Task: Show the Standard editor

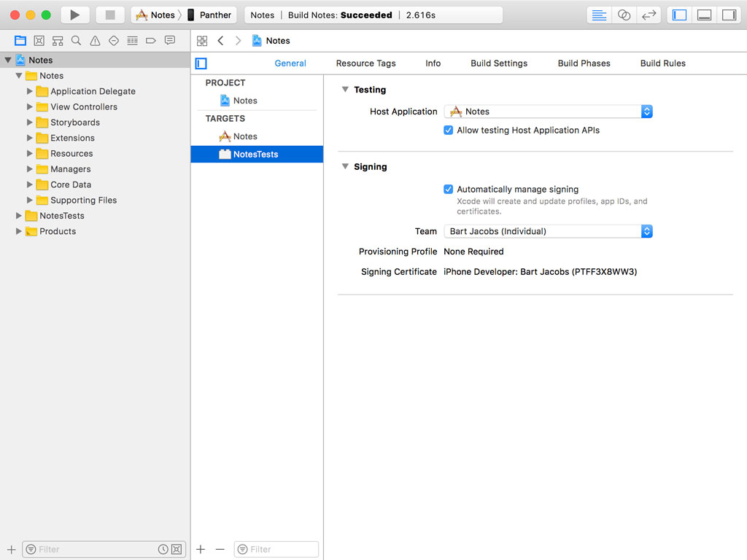Action: (599, 15)
